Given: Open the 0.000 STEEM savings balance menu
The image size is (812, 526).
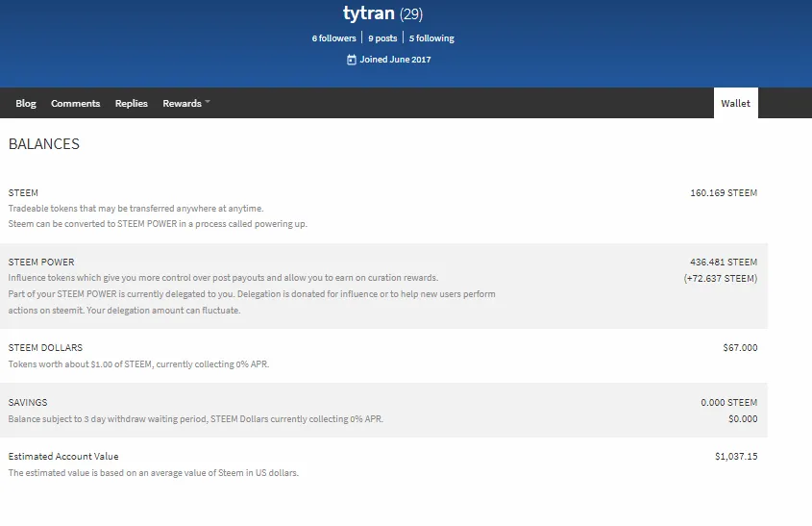Looking at the screenshot, I should tap(729, 403).
